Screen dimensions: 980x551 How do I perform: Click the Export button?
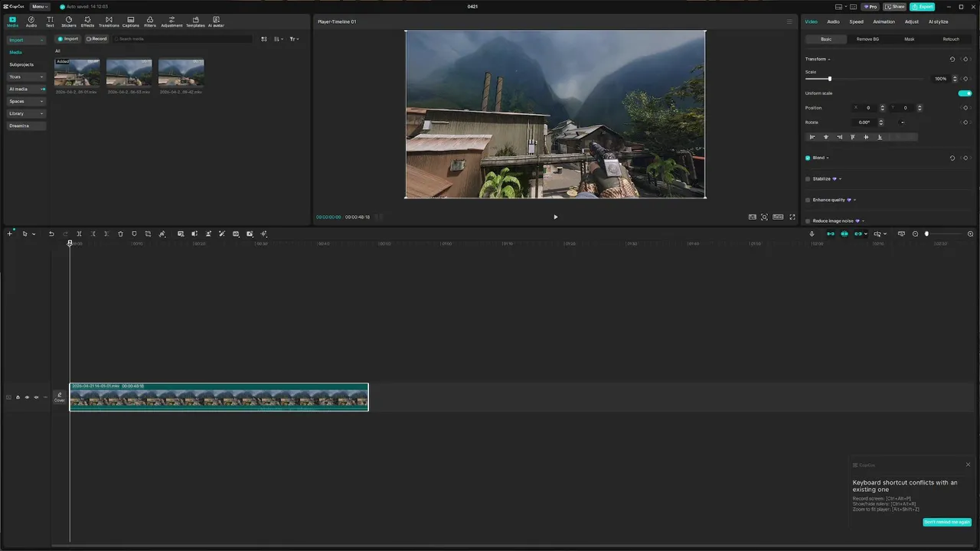point(922,6)
